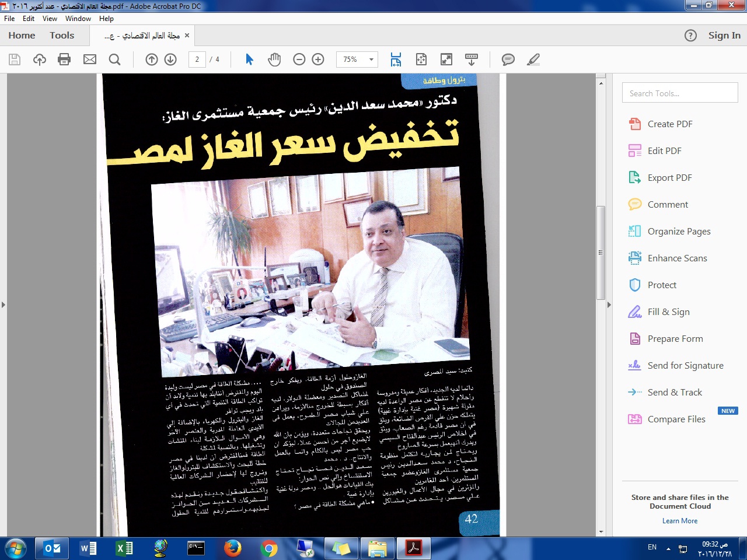Open the Help menu

coord(106,19)
